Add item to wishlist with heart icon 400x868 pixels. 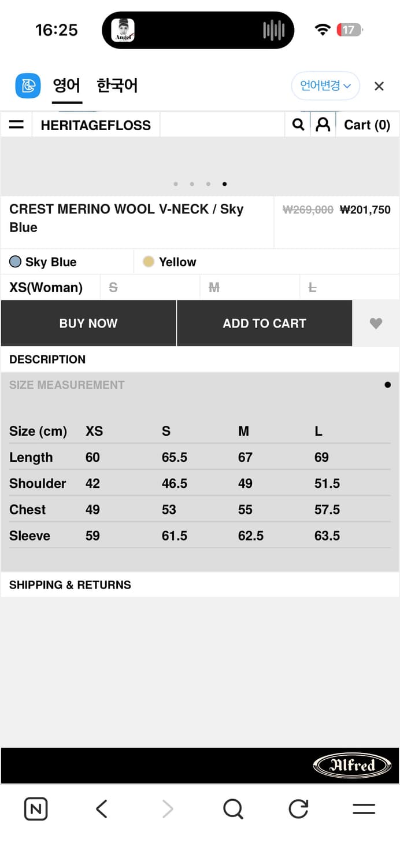(376, 323)
